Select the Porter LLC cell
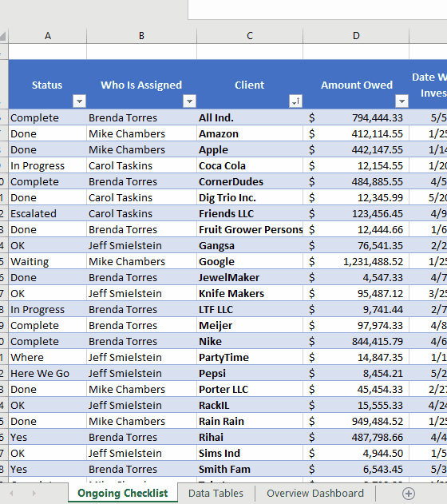The image size is (447, 504). pyautogui.click(x=250, y=389)
